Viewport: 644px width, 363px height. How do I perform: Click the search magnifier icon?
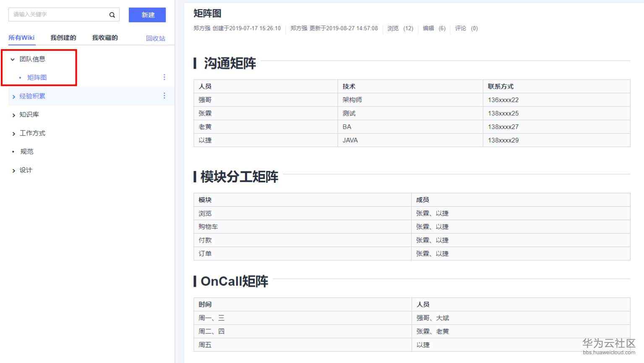(x=112, y=15)
